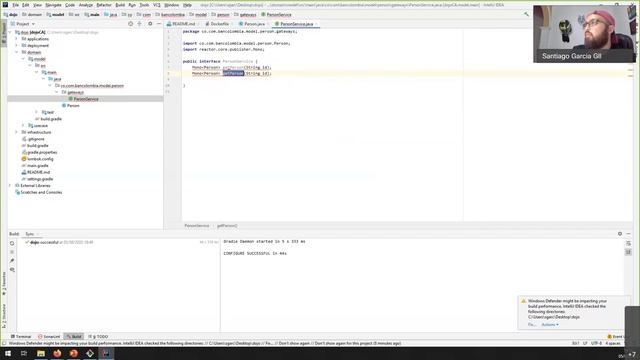Viewport: 640px width, 360px height.
Task: Hide the Project panel with the minus icon
Action: 159,24
